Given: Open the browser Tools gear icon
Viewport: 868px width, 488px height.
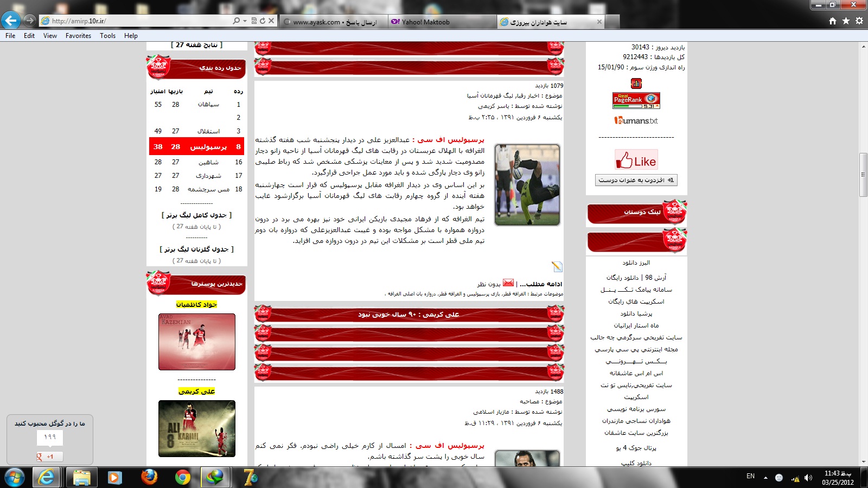Looking at the screenshot, I should pyautogui.click(x=859, y=21).
